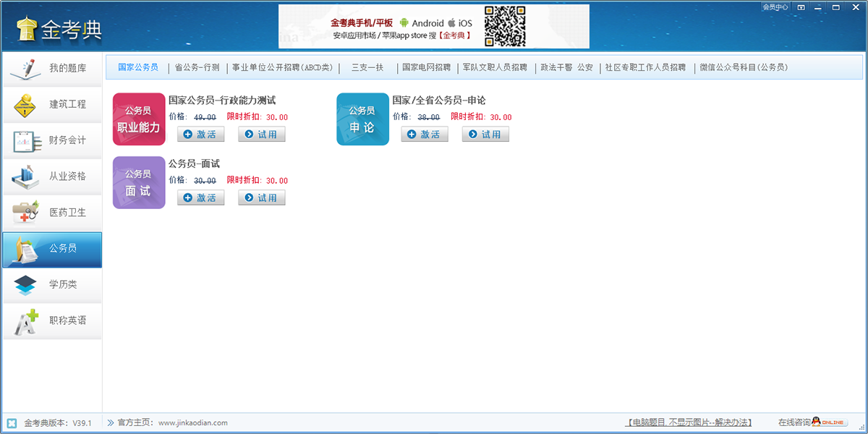Open the 从业资格 category
868x434 pixels.
tap(52, 176)
